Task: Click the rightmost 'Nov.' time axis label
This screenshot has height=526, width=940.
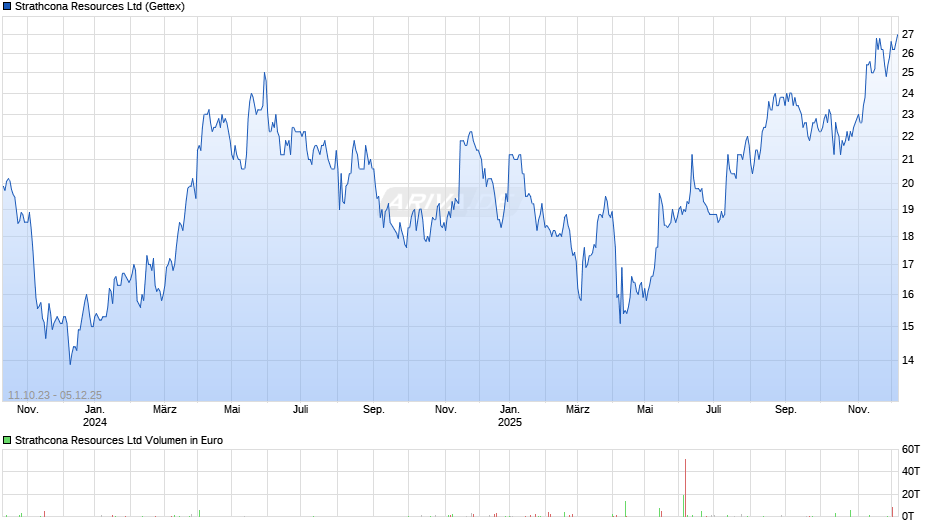Action: click(x=858, y=409)
